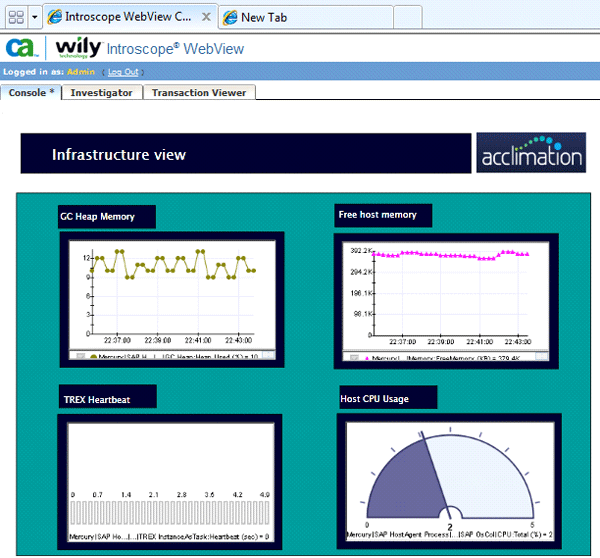Click the CA logo icon
The width and height of the screenshot is (600, 558).
click(x=22, y=49)
